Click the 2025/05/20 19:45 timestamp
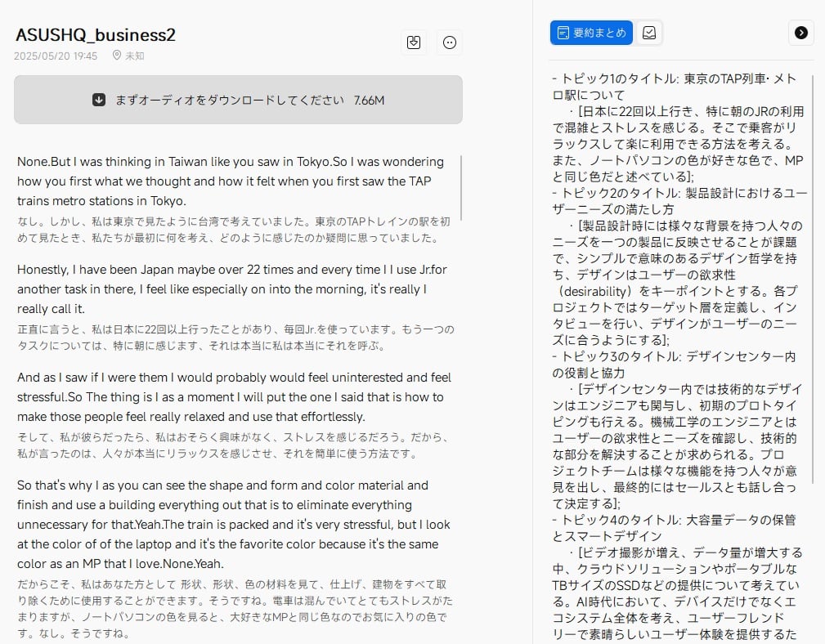Viewport: 825px width, 644px height. point(56,56)
